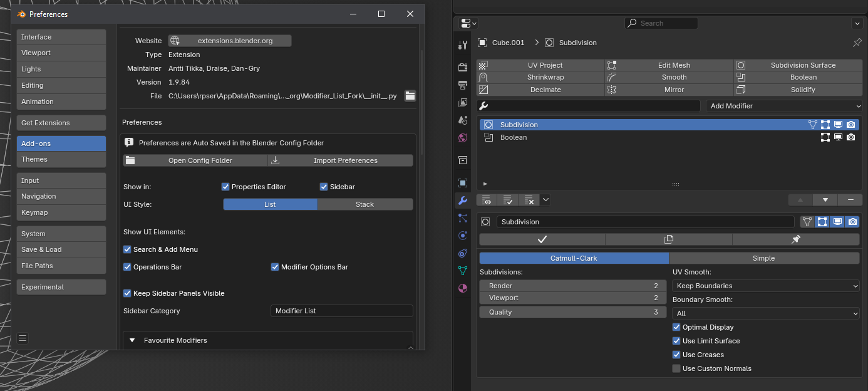868x391 pixels.
Task: Toggle the pin icon in properties header
Action: coord(857,43)
